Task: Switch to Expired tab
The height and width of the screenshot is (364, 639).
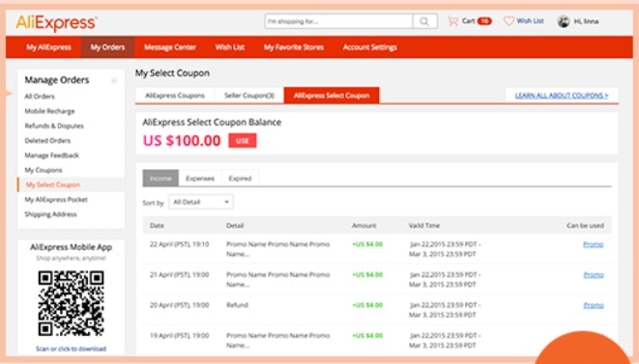Action: point(240,179)
